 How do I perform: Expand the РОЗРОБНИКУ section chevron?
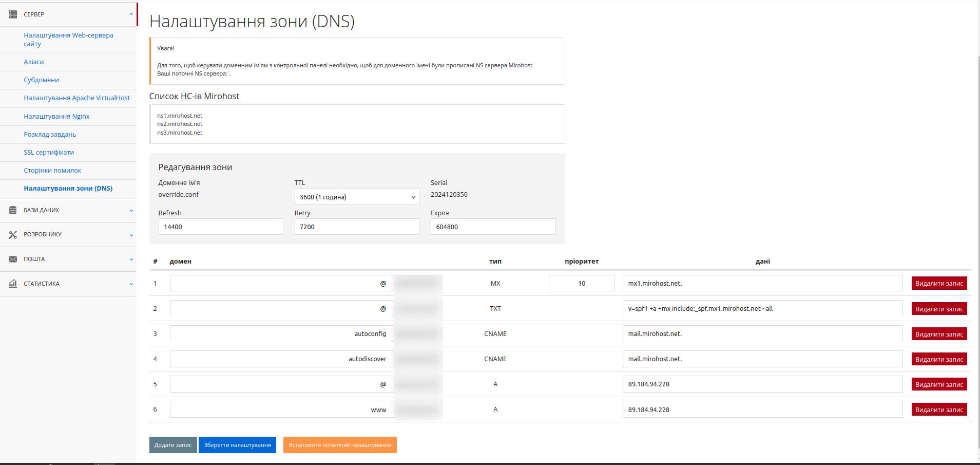click(131, 235)
